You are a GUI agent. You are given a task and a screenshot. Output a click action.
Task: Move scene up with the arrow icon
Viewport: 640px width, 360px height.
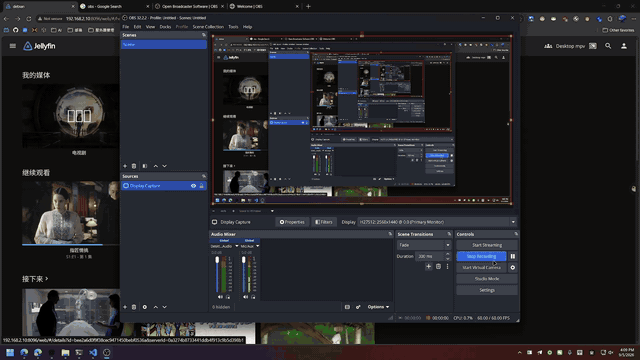click(156, 166)
